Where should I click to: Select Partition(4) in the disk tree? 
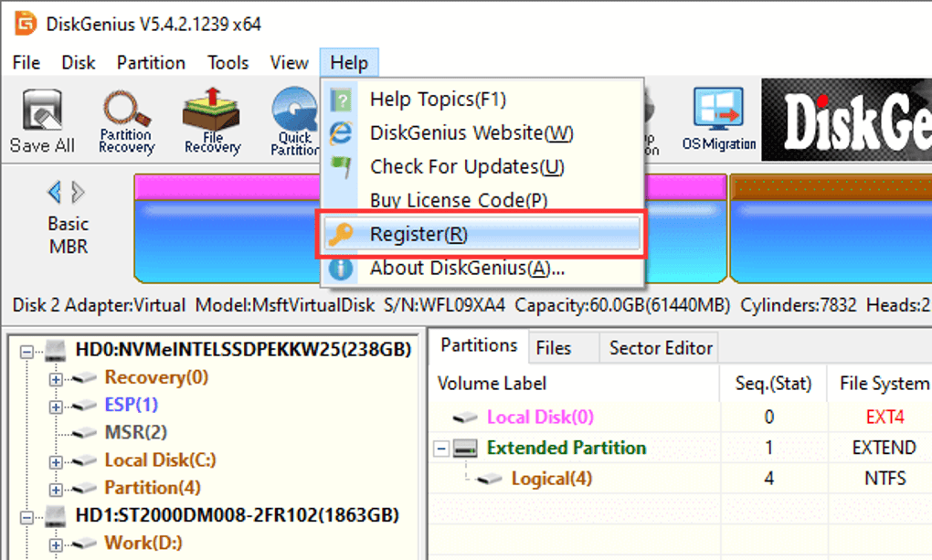click(x=153, y=488)
